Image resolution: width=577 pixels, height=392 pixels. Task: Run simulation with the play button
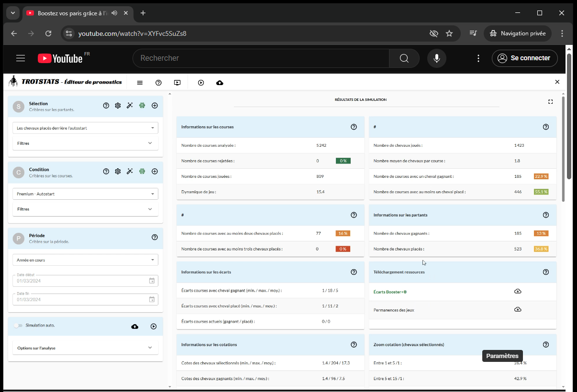point(154,327)
